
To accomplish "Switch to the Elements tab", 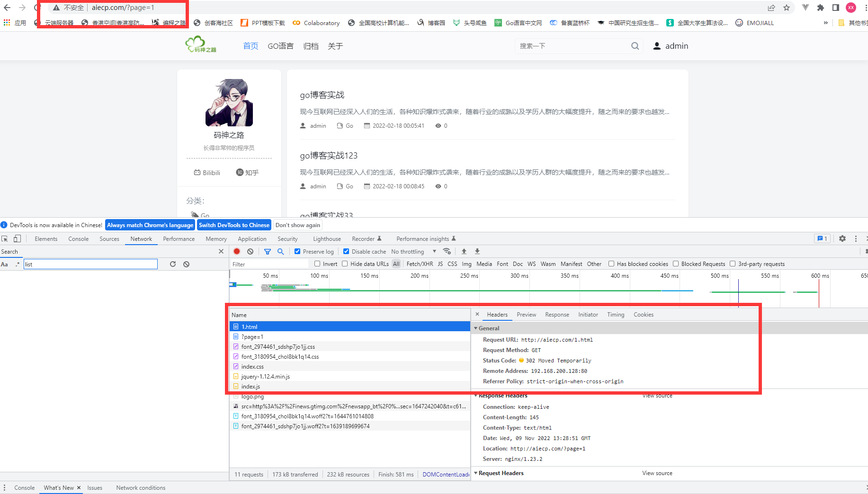I will (x=46, y=239).
